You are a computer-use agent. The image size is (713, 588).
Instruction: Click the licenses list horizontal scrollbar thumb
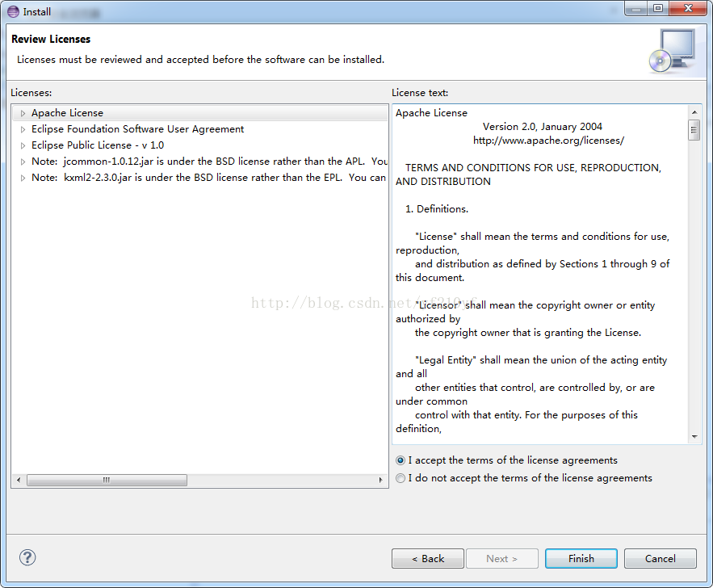click(x=107, y=481)
